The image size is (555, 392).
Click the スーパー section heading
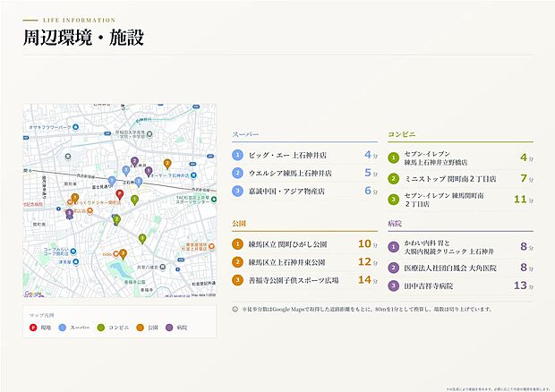tap(245, 134)
